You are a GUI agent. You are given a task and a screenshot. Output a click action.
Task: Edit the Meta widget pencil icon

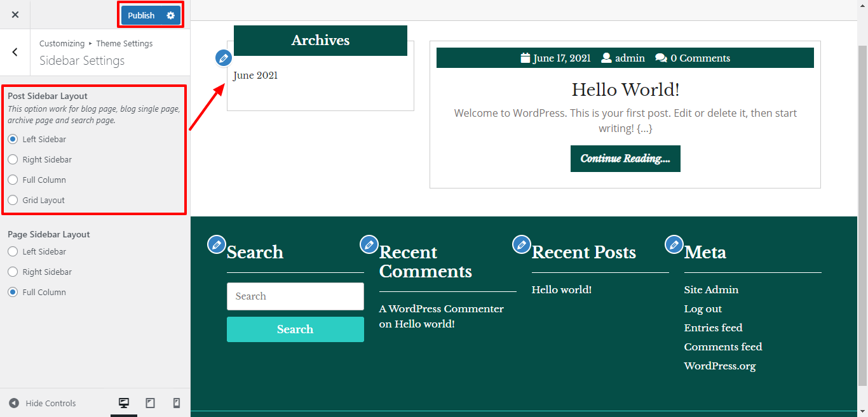pos(674,244)
